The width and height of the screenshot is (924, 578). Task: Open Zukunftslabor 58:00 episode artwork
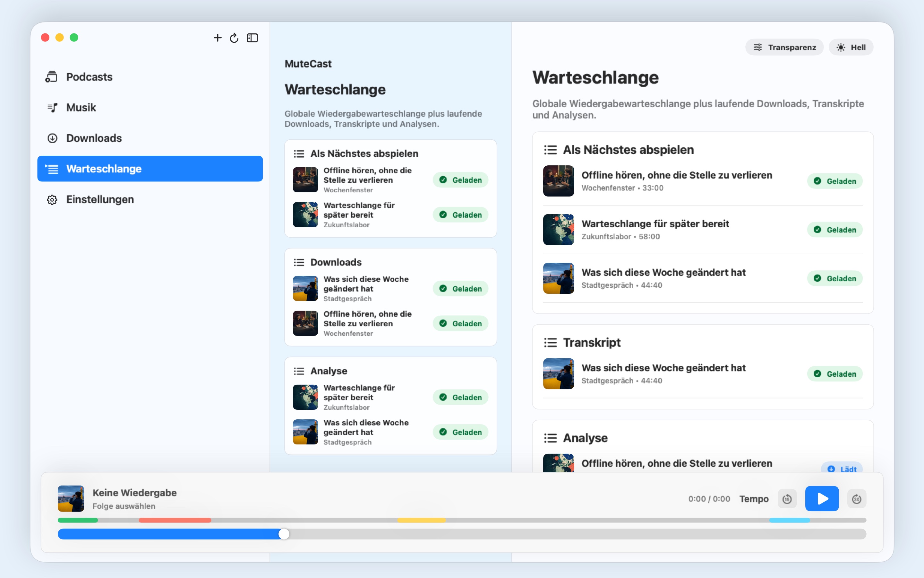point(558,229)
